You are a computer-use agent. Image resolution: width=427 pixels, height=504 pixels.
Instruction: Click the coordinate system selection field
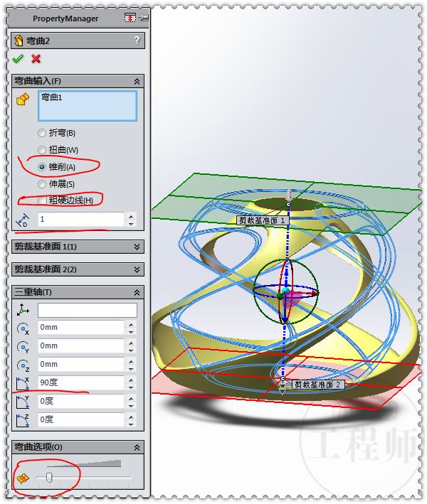(x=88, y=310)
